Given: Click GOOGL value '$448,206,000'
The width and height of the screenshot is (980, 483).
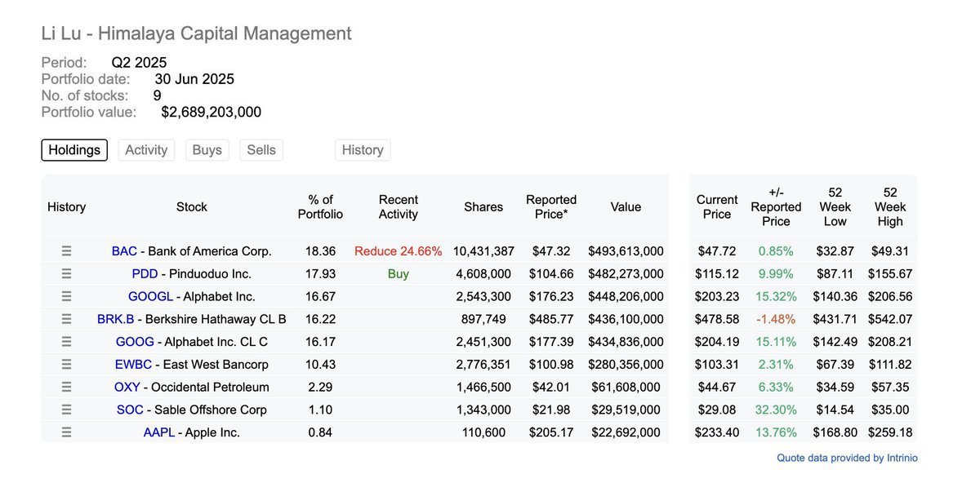Looking at the screenshot, I should [x=626, y=296].
